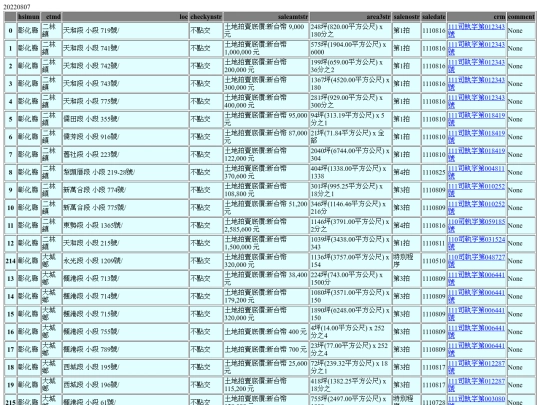Open row 17's 006441 case link
This screenshot has width=540, height=405.
[476, 350]
